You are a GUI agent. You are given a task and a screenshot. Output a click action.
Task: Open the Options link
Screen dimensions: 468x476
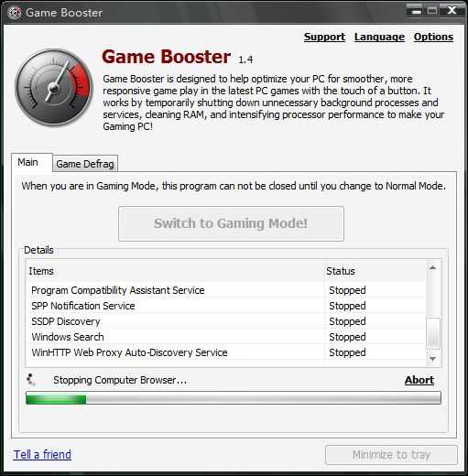tap(433, 37)
